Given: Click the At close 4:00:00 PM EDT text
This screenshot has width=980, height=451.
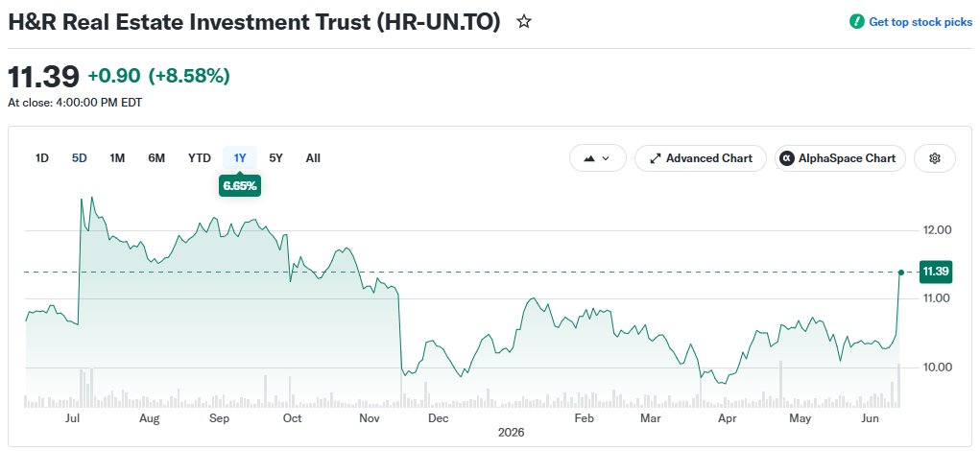Looking at the screenshot, I should 75,103.
